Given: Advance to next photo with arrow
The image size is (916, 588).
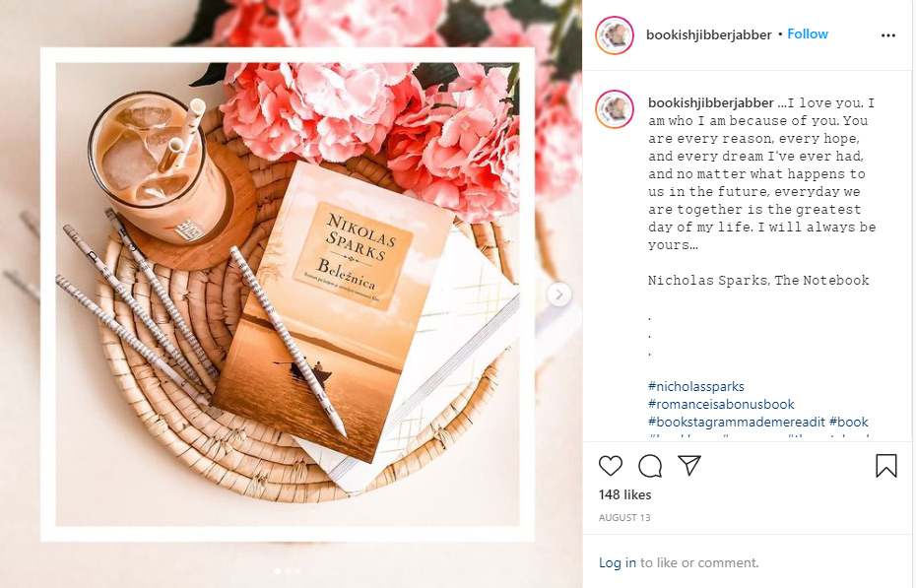Looking at the screenshot, I should 559,294.
